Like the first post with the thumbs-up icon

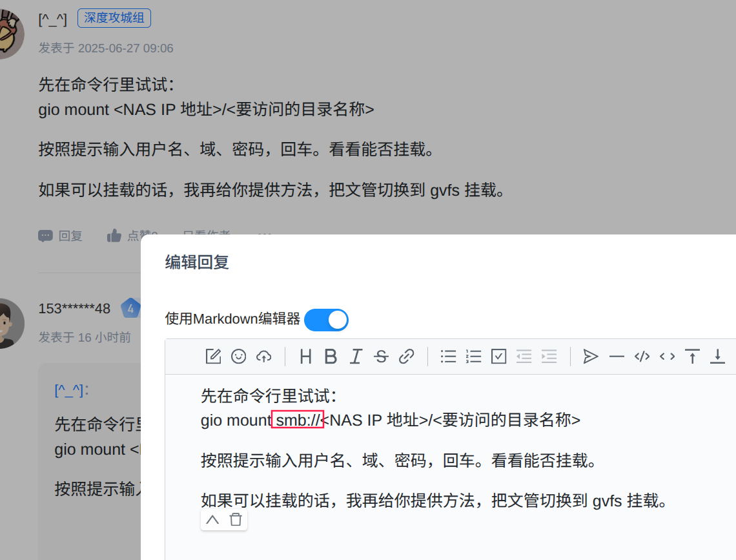(x=114, y=236)
